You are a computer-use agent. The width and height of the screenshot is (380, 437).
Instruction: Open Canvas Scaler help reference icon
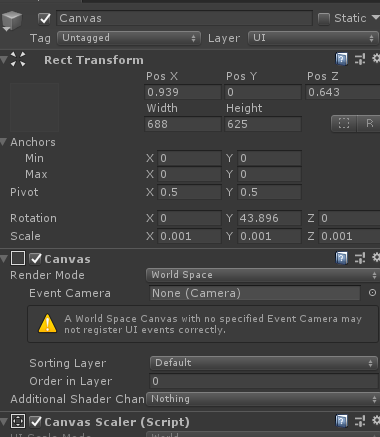point(341,421)
